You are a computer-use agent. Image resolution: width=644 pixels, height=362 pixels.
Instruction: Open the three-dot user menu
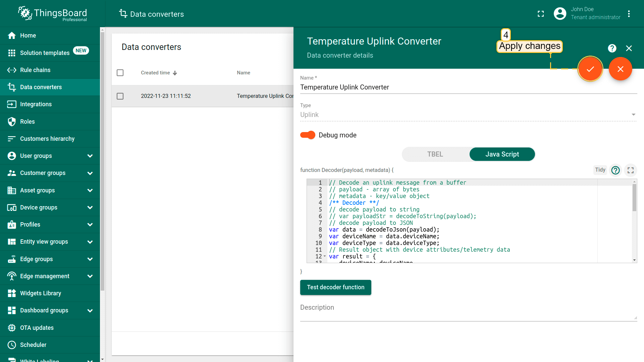click(x=629, y=14)
